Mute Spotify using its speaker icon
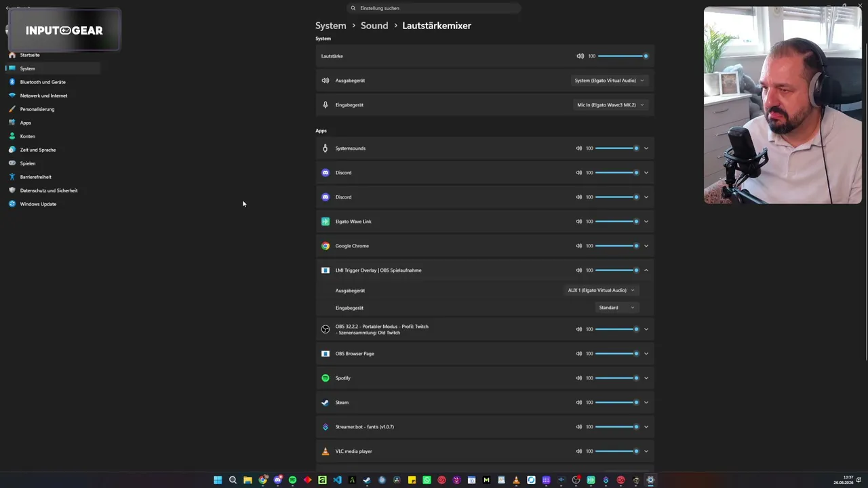The width and height of the screenshot is (868, 488). point(579,378)
